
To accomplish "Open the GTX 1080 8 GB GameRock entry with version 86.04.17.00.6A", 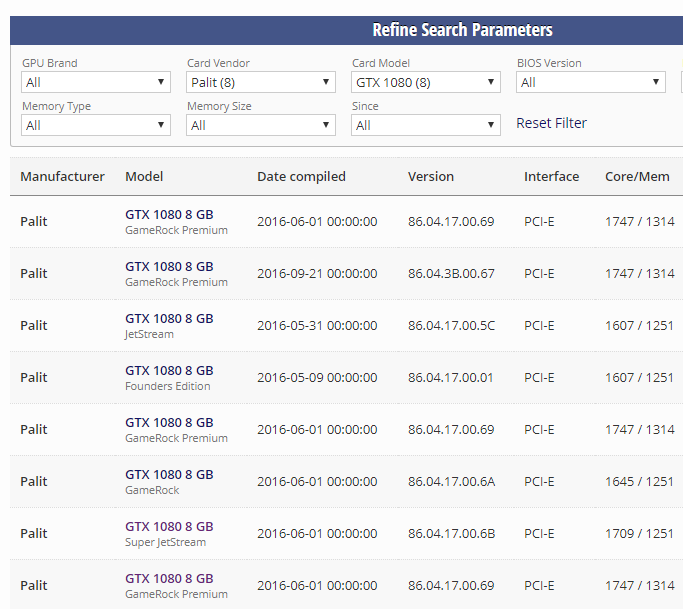I will pyautogui.click(x=169, y=475).
